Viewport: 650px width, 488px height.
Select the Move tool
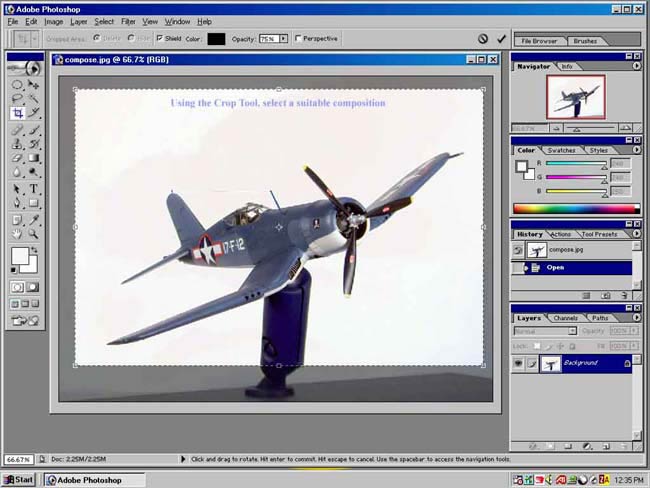coord(33,85)
